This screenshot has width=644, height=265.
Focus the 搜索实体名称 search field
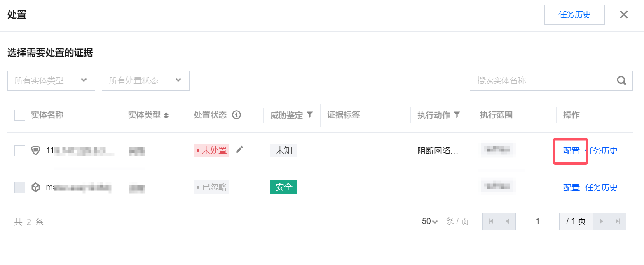click(543, 80)
